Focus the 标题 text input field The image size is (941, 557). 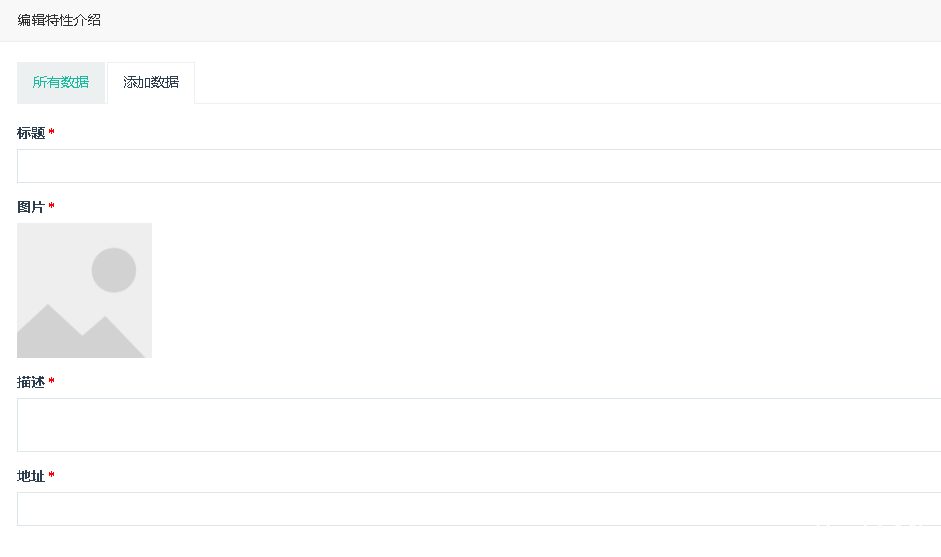point(479,166)
